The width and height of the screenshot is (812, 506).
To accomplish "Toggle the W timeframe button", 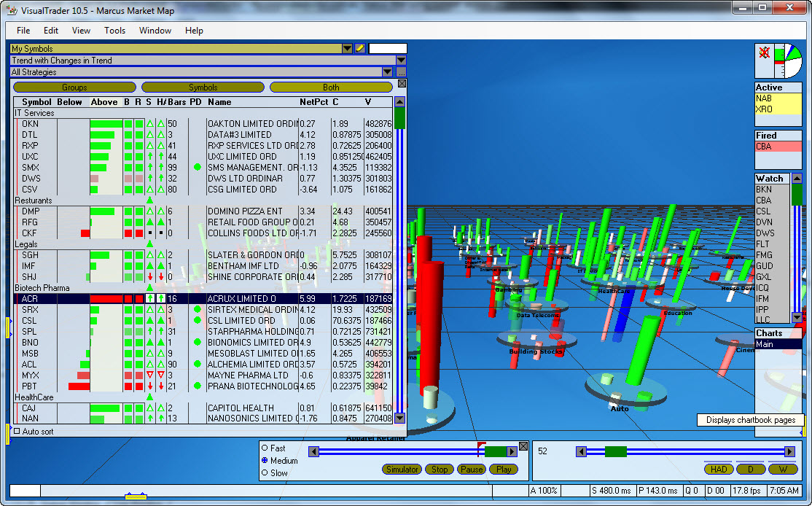I will point(783,470).
